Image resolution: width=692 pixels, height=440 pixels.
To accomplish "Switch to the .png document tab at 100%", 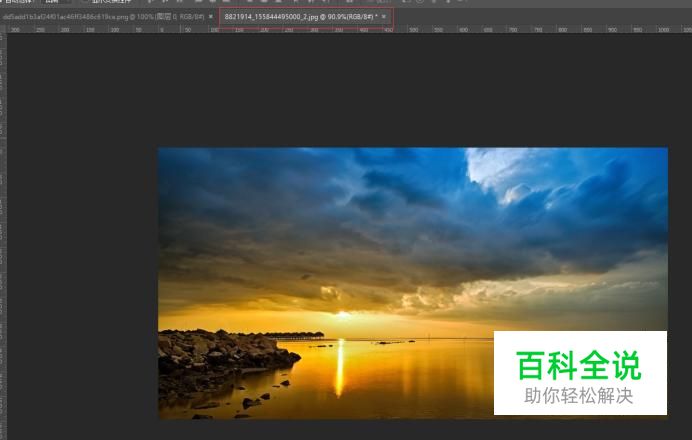I will click(103, 17).
